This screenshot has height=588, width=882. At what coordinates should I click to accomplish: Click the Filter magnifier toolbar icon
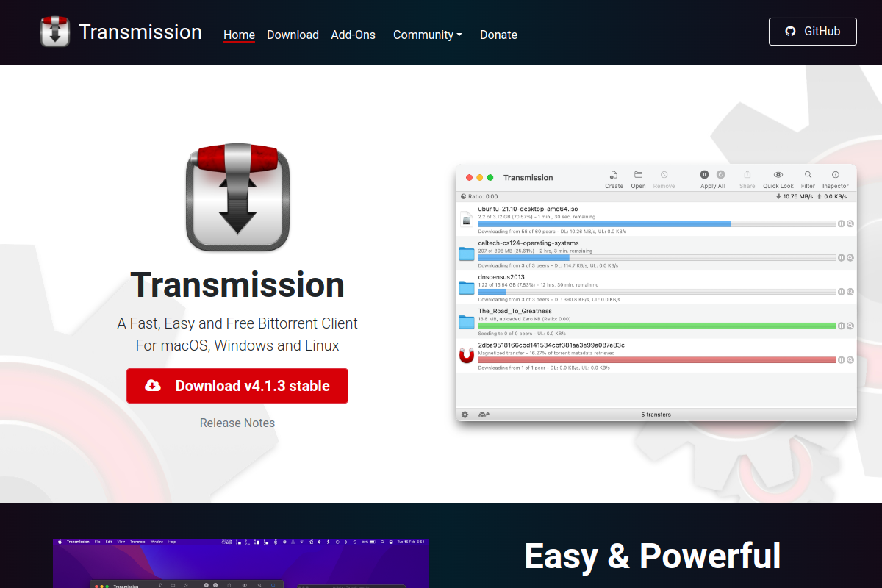[808, 175]
